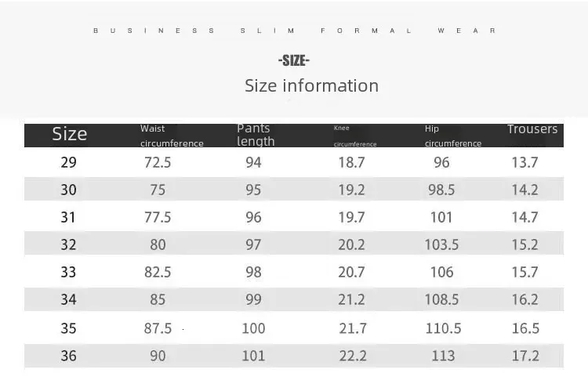This screenshot has width=588, height=380.
Task: Select the size 32 row label
Action: pyautogui.click(x=69, y=244)
